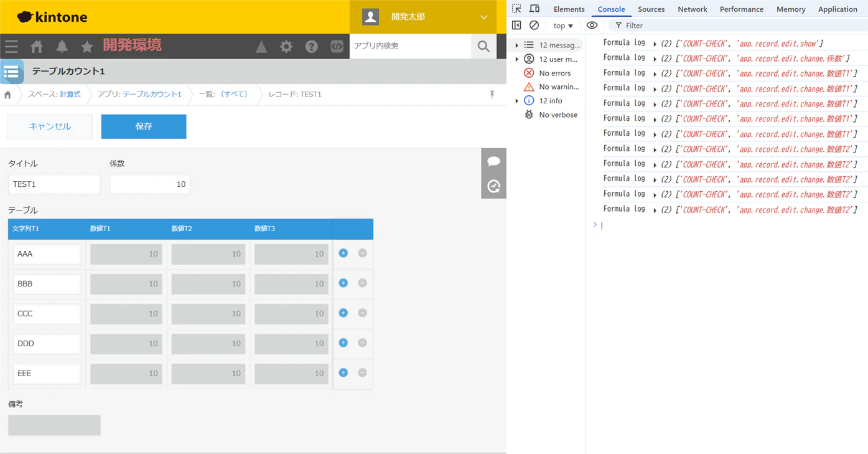Viewport: 868px width, 454px height.
Task: Open the kintone hamburger menu
Action: 11,47
